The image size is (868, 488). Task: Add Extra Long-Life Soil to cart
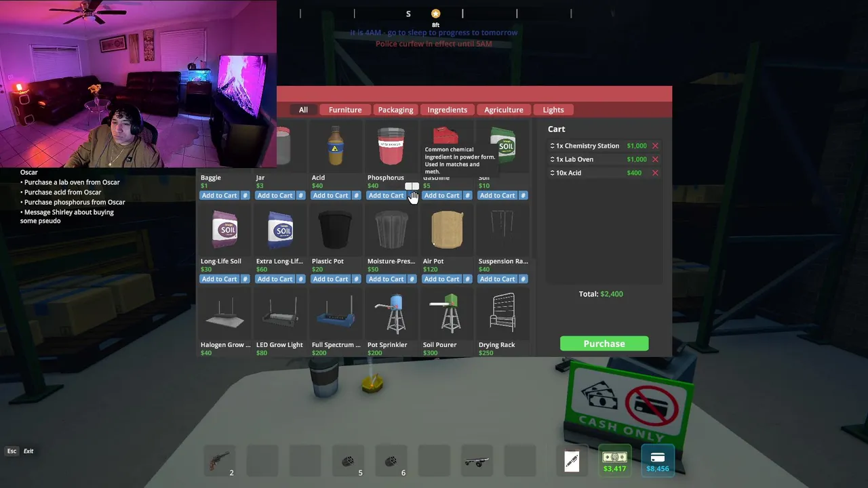(x=275, y=279)
